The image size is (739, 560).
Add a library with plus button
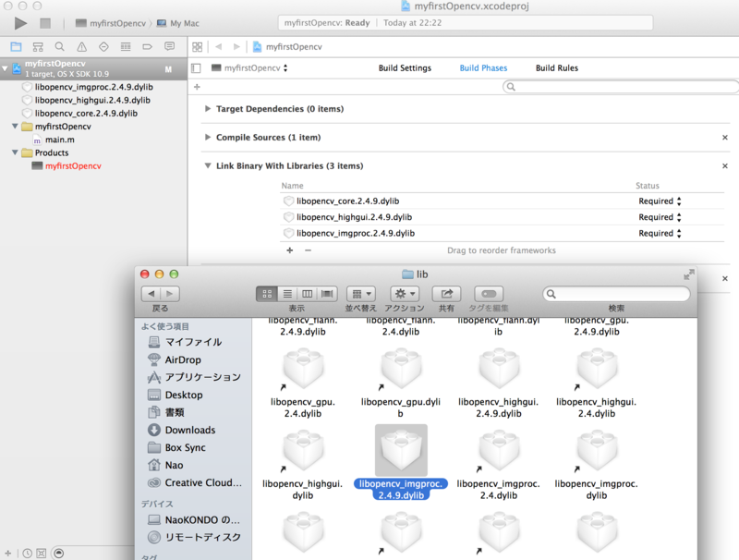pyautogui.click(x=290, y=250)
